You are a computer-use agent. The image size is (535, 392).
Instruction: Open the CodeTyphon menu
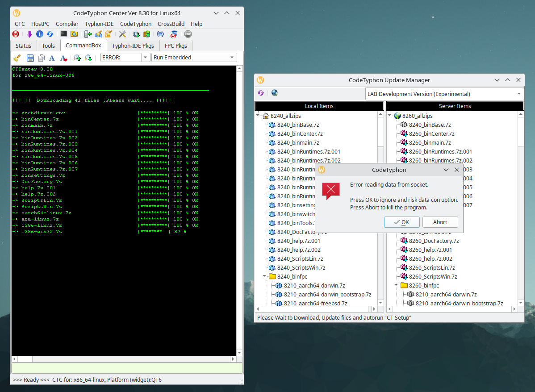tap(136, 24)
